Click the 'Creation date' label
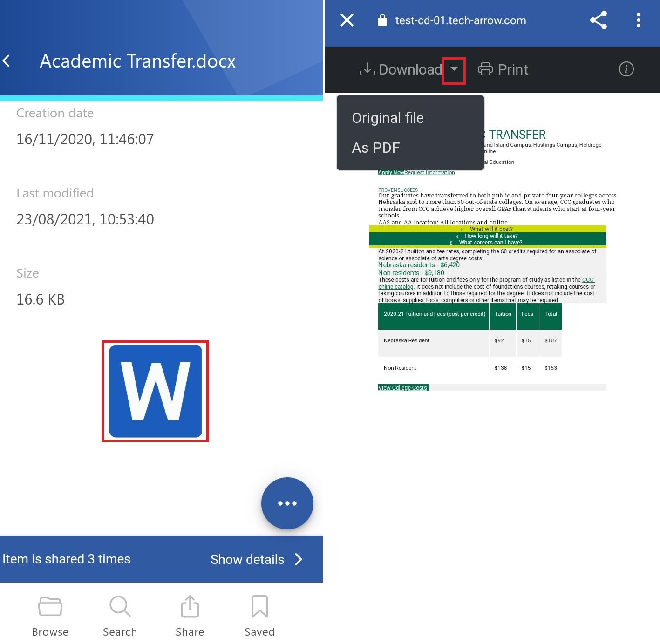This screenshot has height=644, width=660. coord(55,113)
